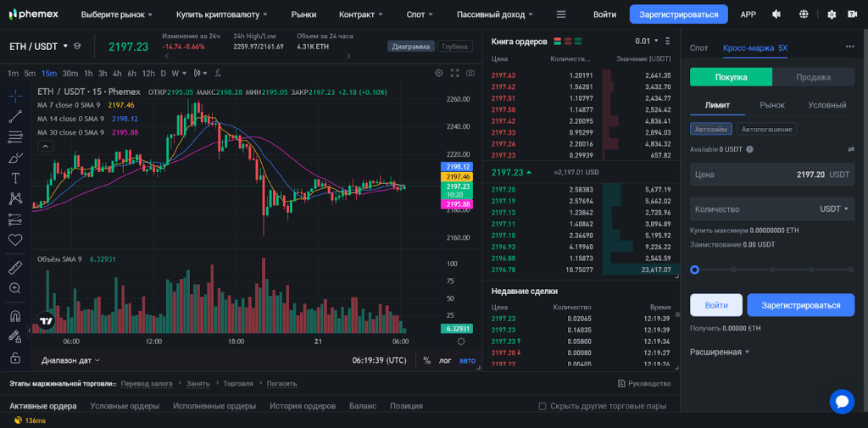Enable the Автопогашение option
The width and height of the screenshot is (868, 428).
pos(766,129)
